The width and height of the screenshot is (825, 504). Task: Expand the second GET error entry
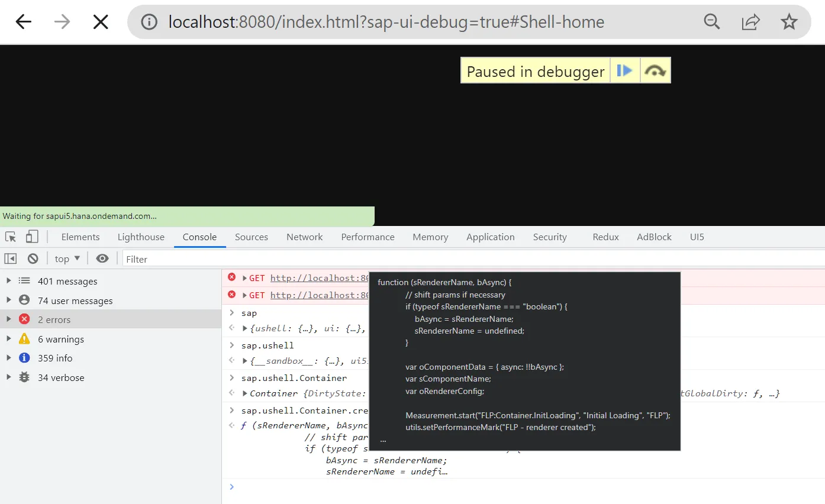coord(244,295)
